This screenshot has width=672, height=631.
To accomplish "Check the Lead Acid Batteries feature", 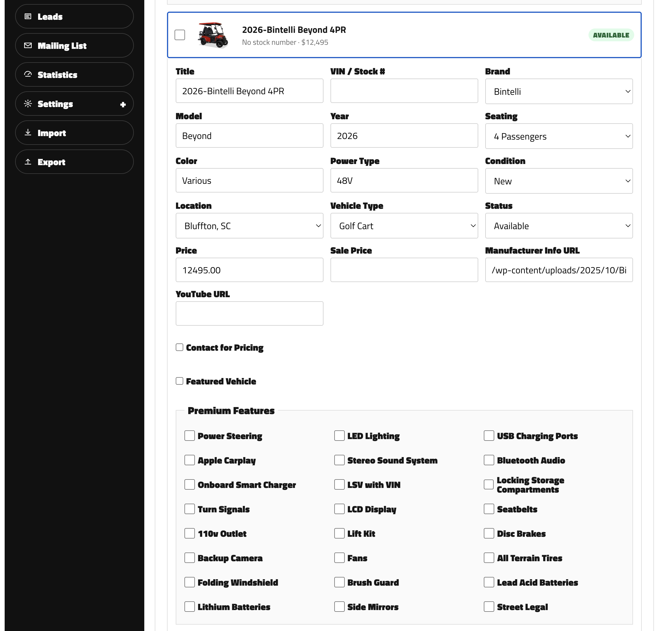I will [x=489, y=582].
